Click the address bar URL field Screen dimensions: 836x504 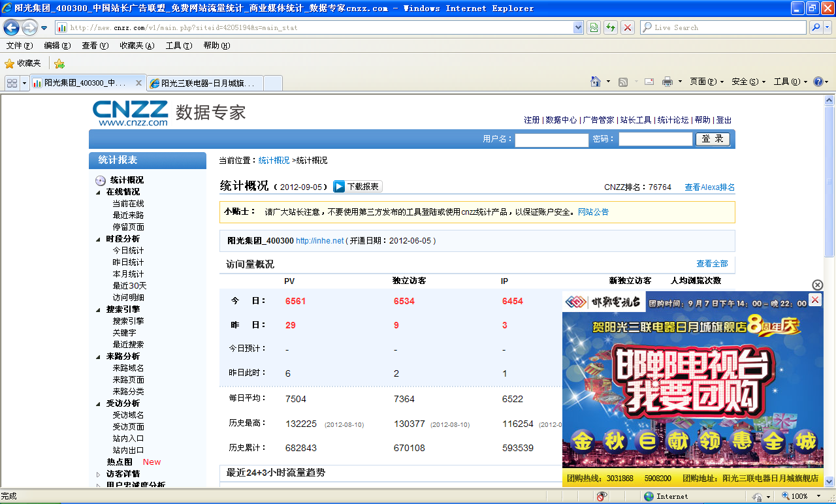313,27
